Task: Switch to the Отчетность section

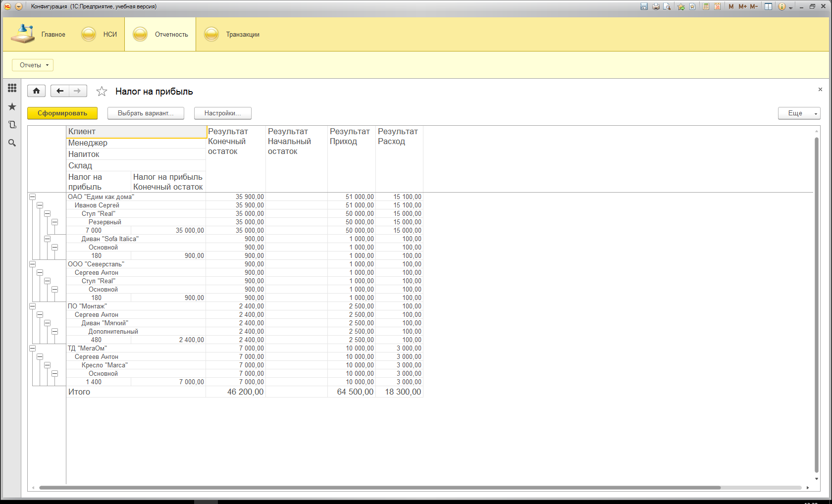Action: [x=160, y=34]
